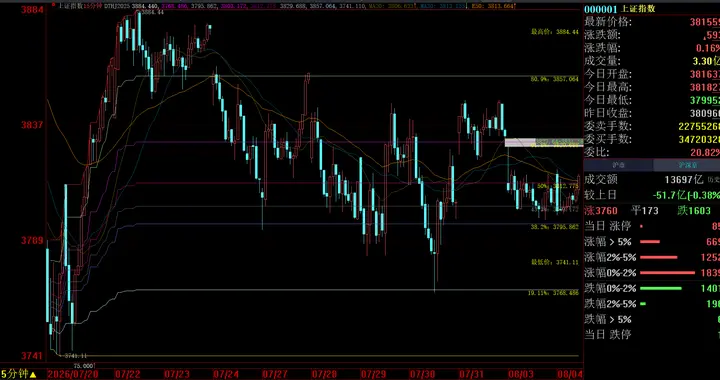The image size is (720, 380).
Task: Switch to the 沪市 tab
Action: coord(618,165)
